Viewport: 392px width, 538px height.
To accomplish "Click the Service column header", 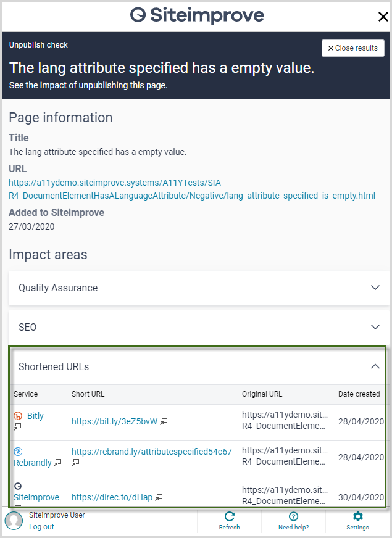I will pyautogui.click(x=26, y=394).
